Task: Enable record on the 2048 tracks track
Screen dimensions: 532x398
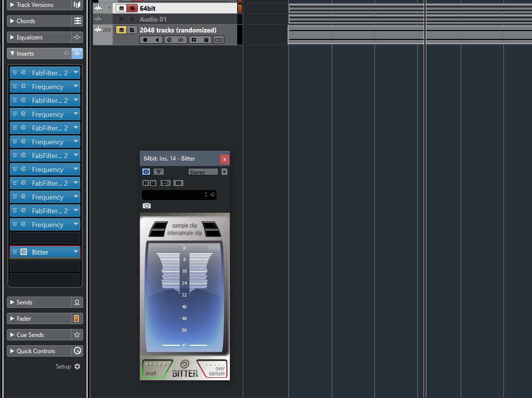Action: tap(145, 40)
